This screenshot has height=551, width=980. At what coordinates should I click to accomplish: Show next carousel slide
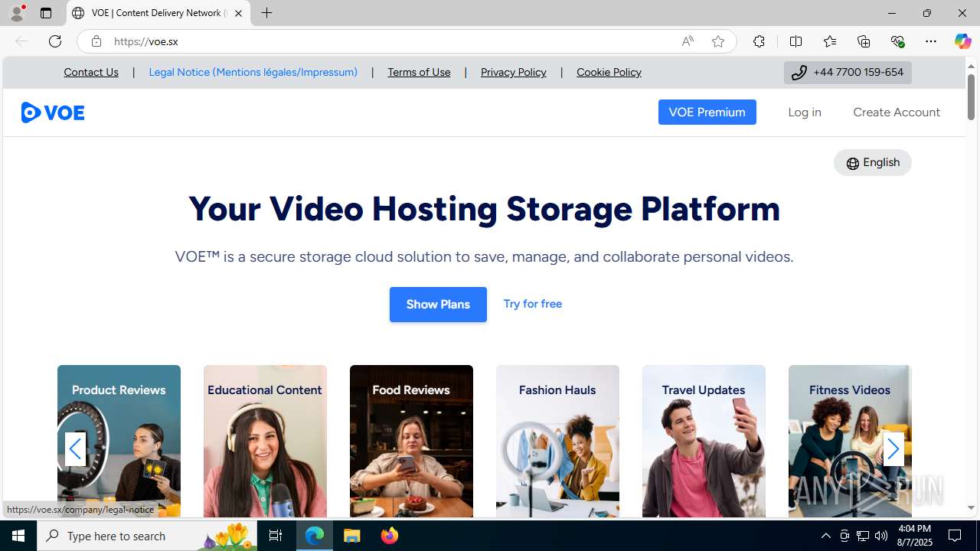(893, 449)
